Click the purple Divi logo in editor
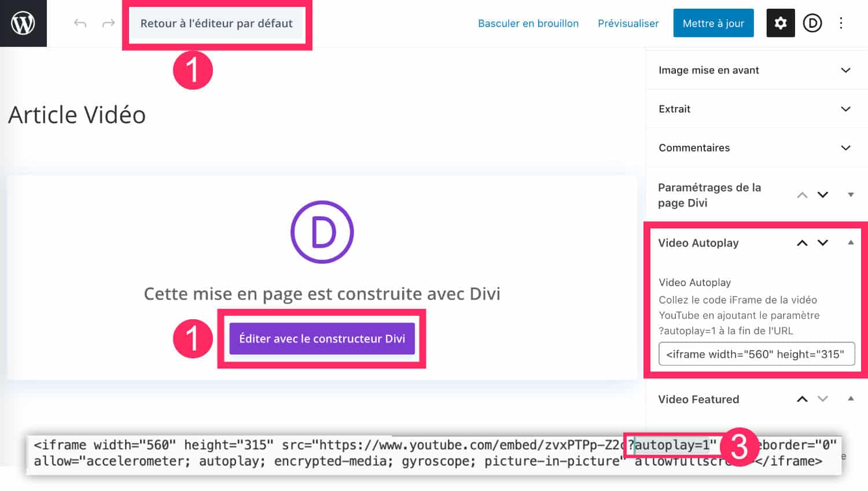The width and height of the screenshot is (868, 491). [x=322, y=232]
